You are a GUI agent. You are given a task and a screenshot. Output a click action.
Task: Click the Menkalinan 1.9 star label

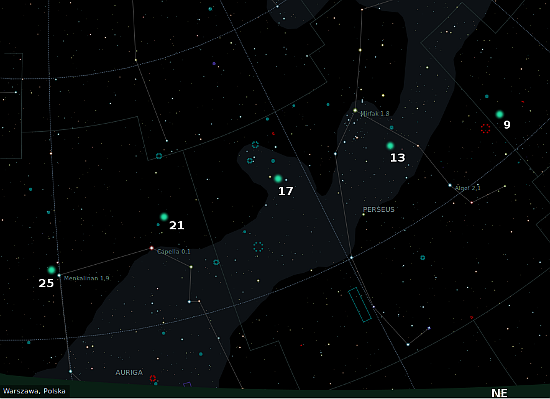(x=87, y=278)
